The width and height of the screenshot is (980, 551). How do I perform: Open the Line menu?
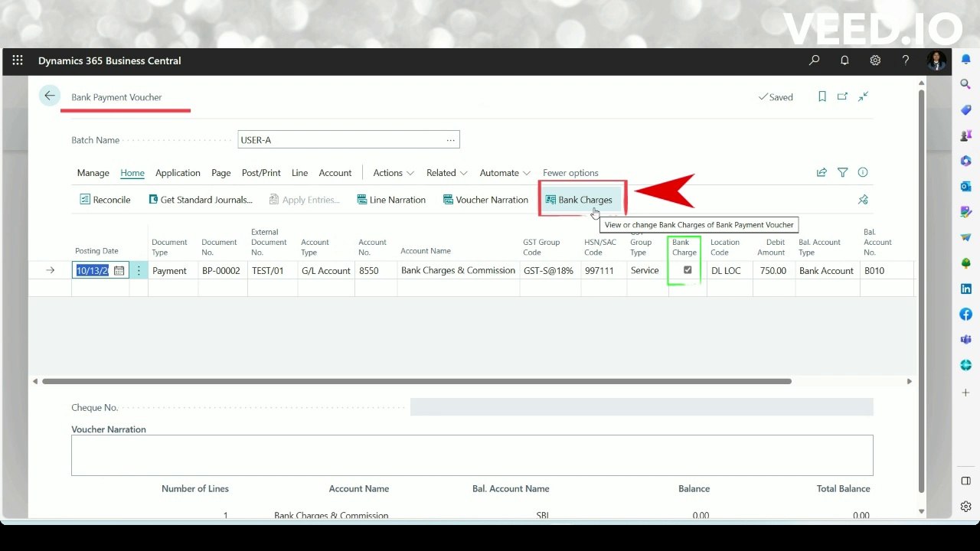coord(299,173)
